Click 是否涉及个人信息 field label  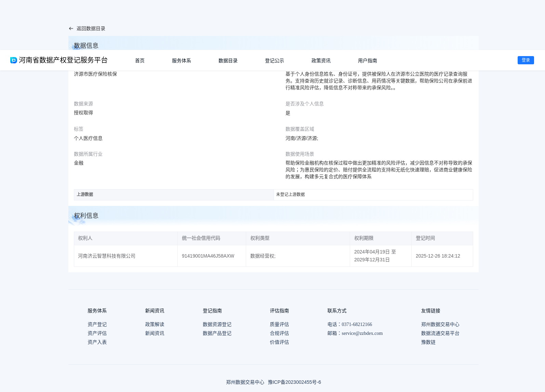tap(305, 104)
